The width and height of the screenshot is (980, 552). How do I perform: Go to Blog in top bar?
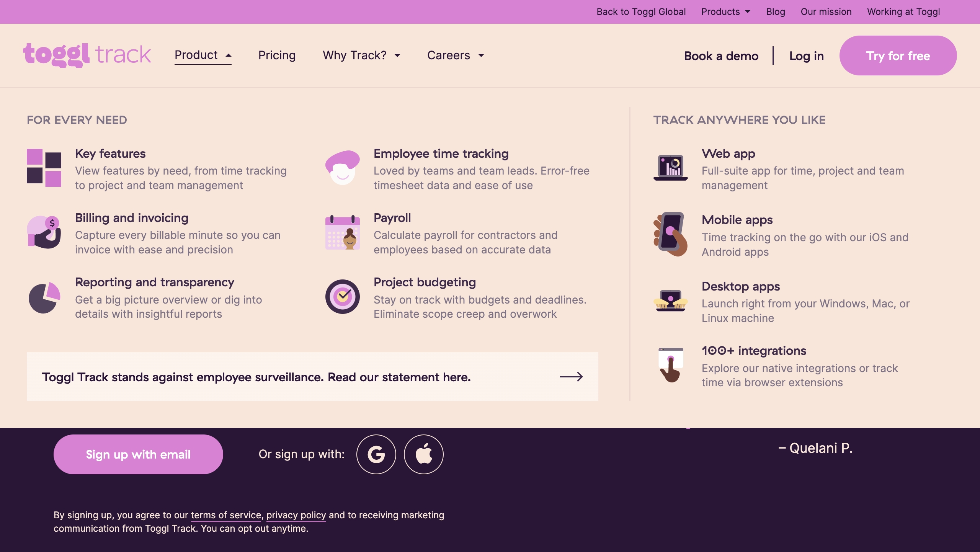pos(776,12)
